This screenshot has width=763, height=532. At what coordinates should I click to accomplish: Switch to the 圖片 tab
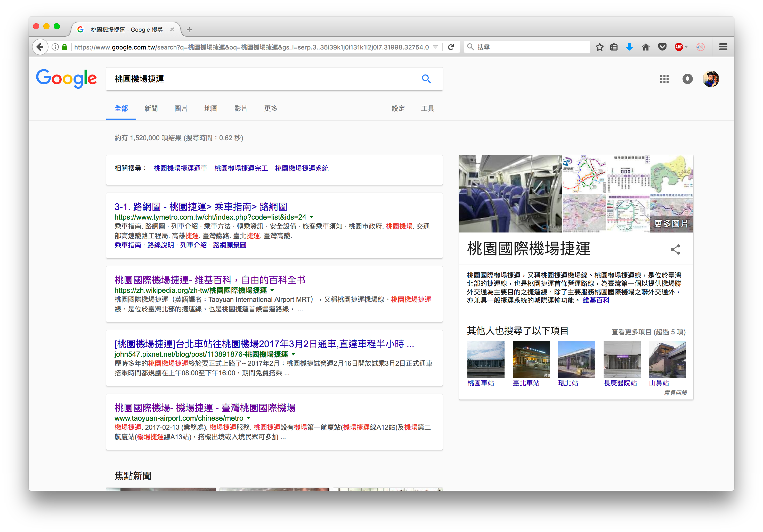[x=181, y=109]
